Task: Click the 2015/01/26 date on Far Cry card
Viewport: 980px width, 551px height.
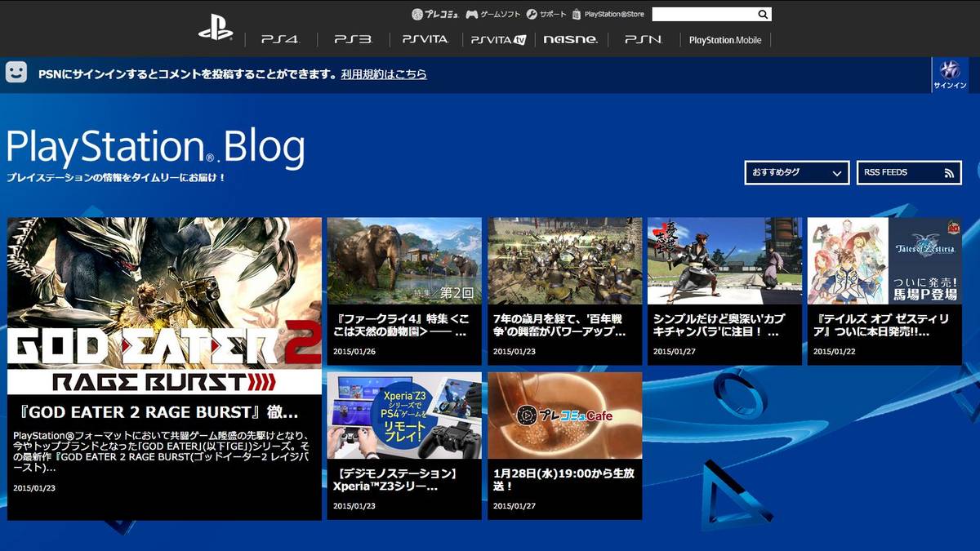Action: [x=354, y=351]
